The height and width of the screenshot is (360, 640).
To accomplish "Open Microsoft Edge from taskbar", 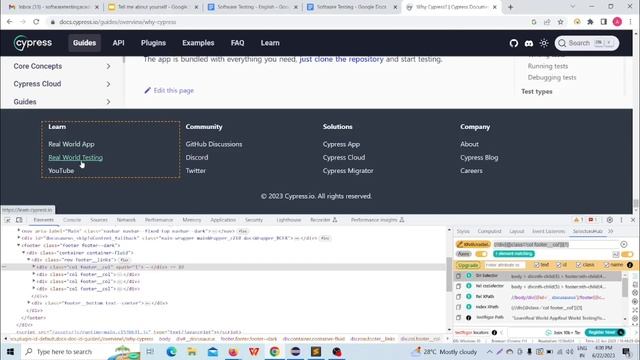I will 171,351.
